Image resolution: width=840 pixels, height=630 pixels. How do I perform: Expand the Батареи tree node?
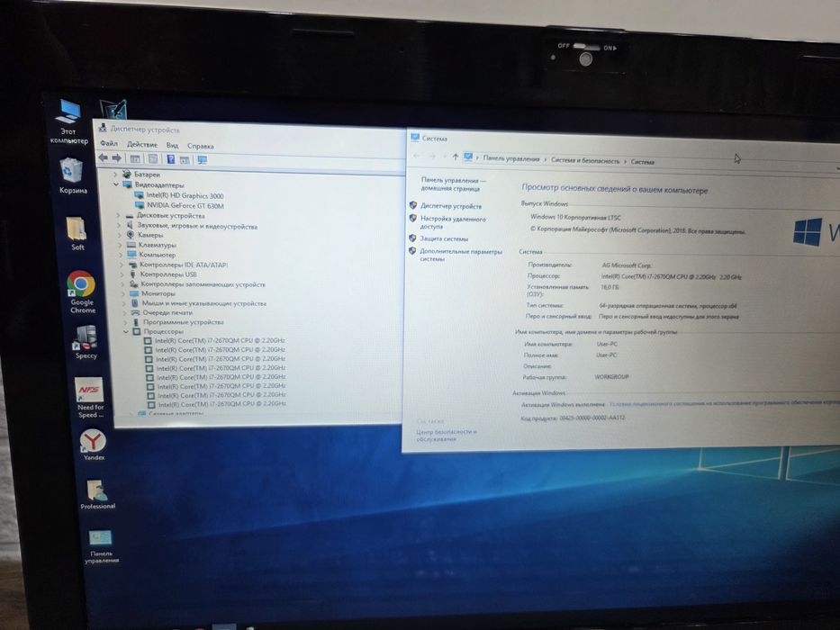click(x=114, y=174)
